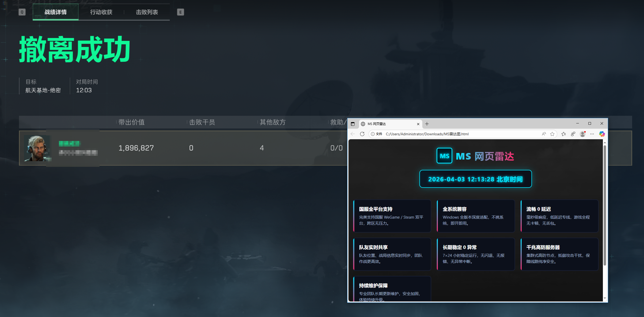Open the browser profile avatar
The image size is (644, 317).
[x=583, y=134]
